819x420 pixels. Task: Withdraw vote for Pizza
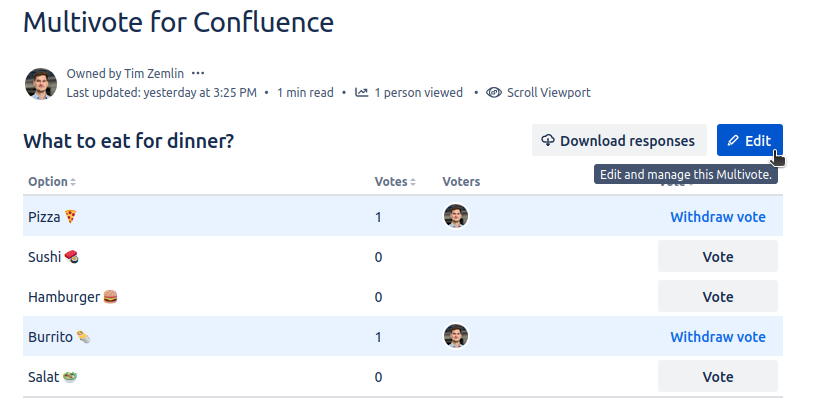(x=717, y=216)
